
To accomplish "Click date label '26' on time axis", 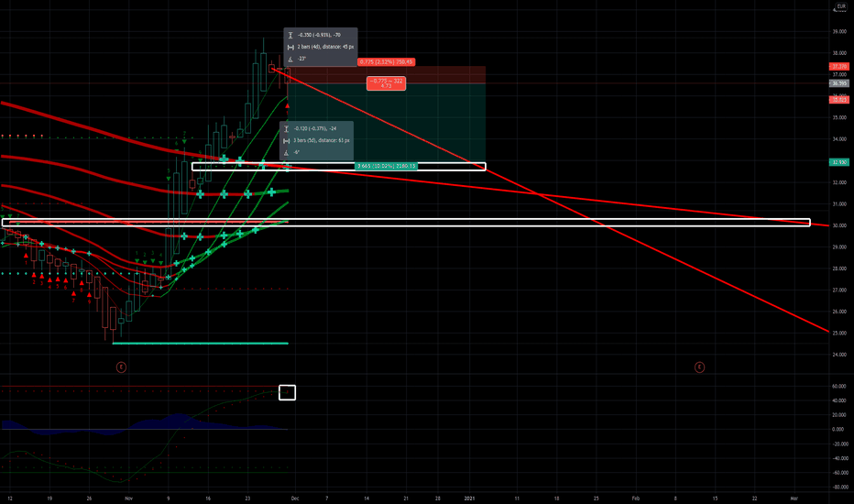I will [89, 498].
